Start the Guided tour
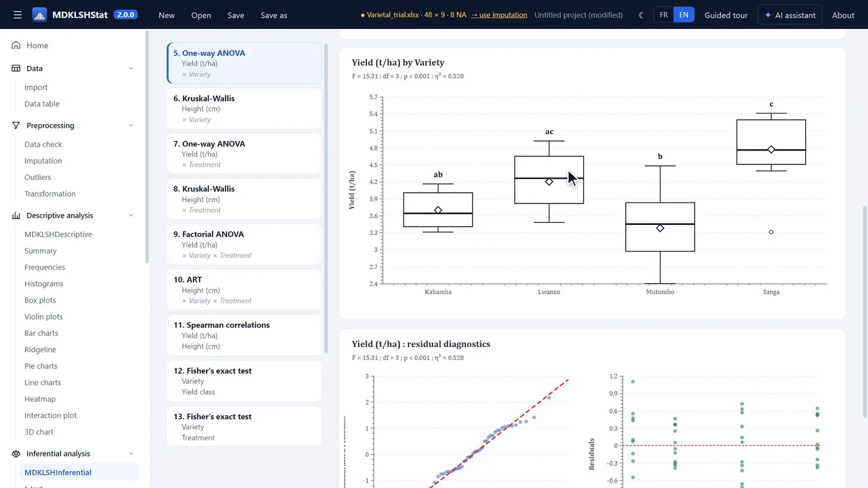Screen dimensions: 868x488 726,15
